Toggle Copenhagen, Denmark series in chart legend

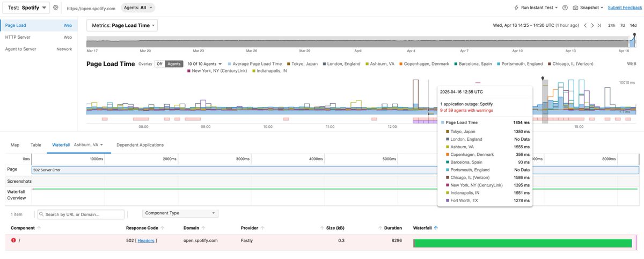tap(423, 63)
